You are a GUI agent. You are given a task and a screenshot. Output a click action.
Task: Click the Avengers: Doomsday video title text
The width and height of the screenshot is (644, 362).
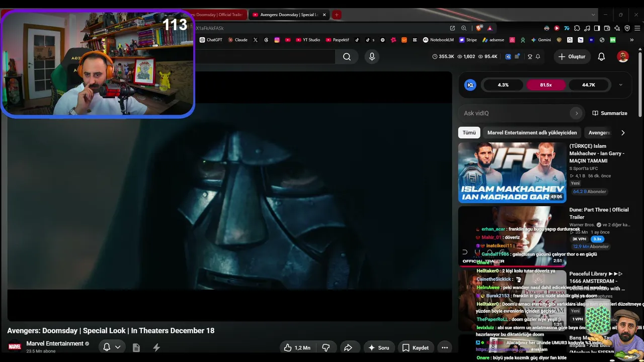click(111, 330)
